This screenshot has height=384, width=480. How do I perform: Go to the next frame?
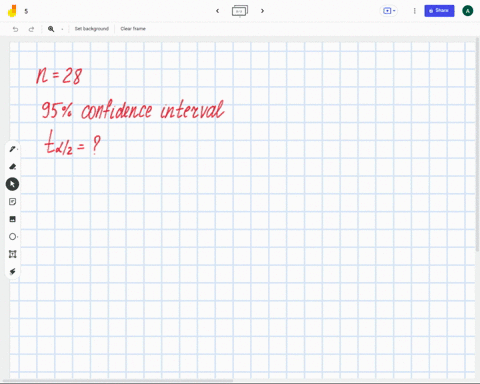click(x=262, y=11)
